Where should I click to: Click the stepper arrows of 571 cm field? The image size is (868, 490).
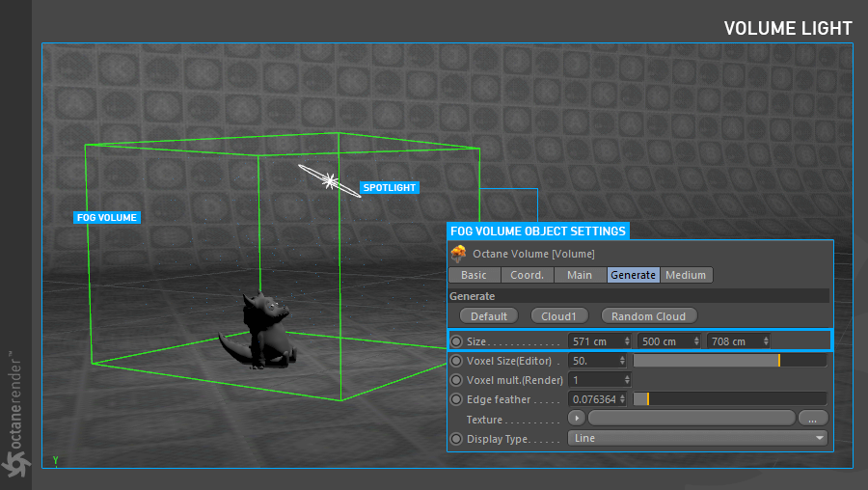click(x=627, y=341)
